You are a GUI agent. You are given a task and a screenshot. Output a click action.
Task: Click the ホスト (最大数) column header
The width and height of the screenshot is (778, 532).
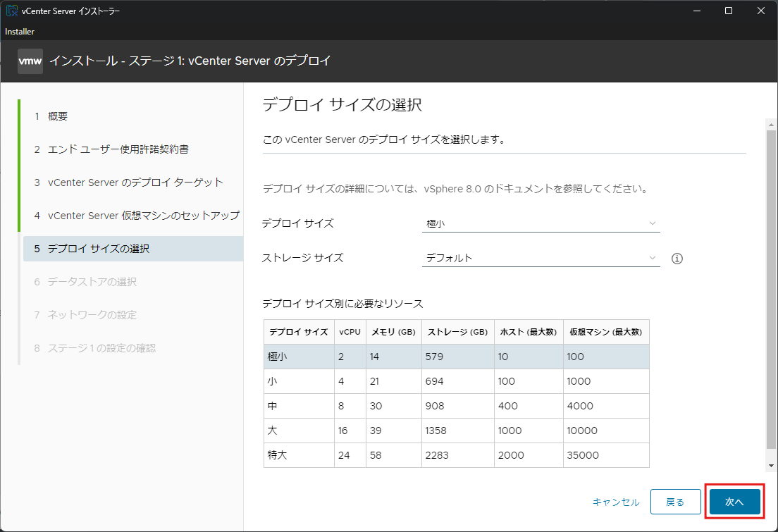[529, 332]
